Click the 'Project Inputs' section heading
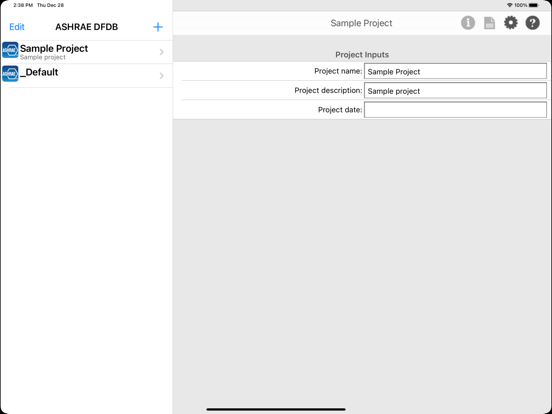This screenshot has height=414, width=552. point(362,55)
